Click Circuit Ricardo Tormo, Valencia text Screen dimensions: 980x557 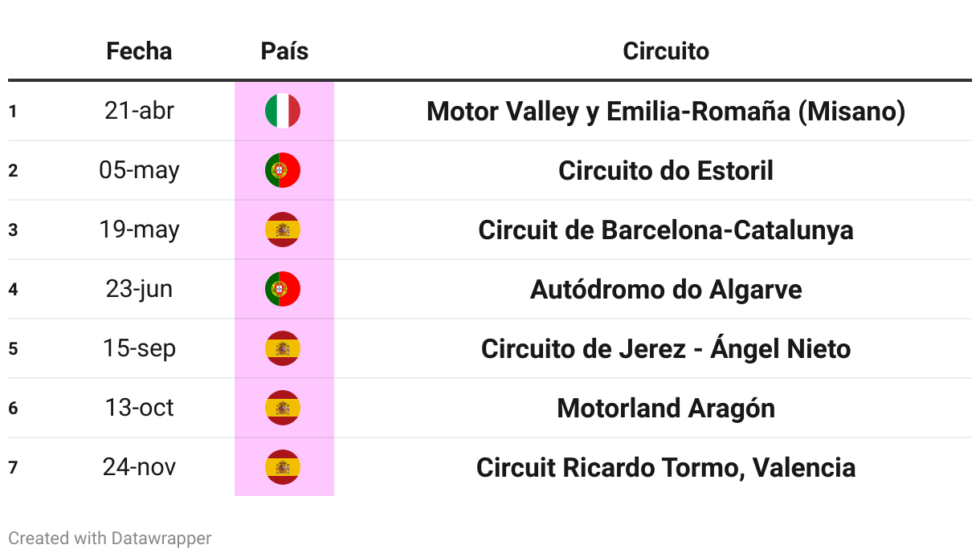[666, 467]
